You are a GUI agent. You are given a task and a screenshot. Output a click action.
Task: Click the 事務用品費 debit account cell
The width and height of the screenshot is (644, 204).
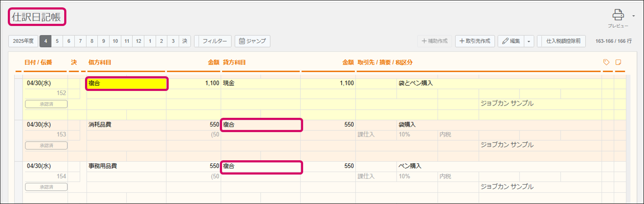point(127,166)
